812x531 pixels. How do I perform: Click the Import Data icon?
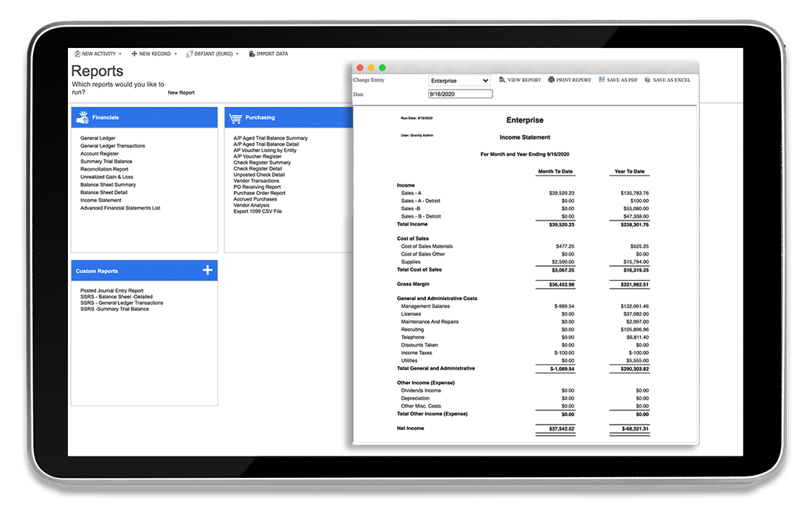tap(252, 54)
